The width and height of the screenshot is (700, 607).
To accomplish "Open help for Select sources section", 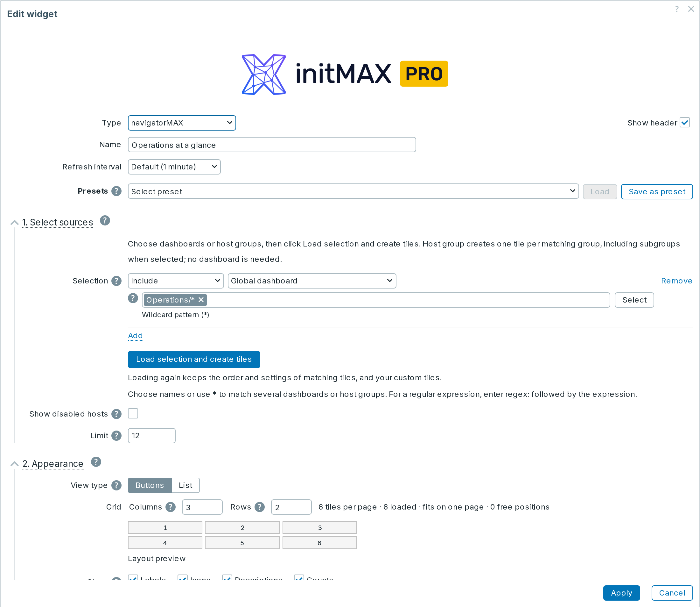I will 105,220.
